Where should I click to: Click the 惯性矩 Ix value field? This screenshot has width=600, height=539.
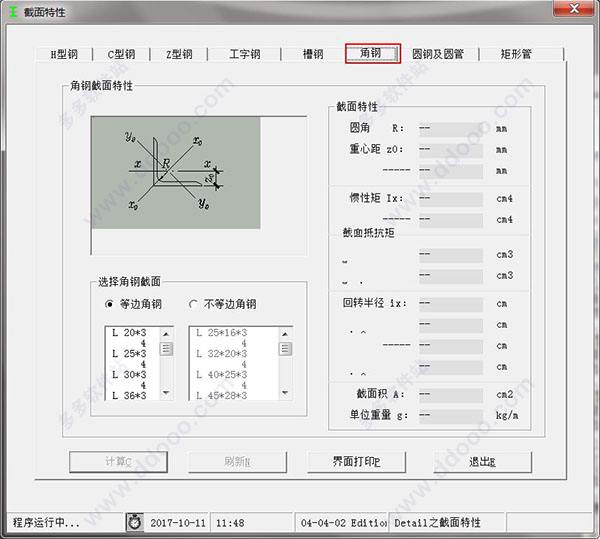click(451, 199)
